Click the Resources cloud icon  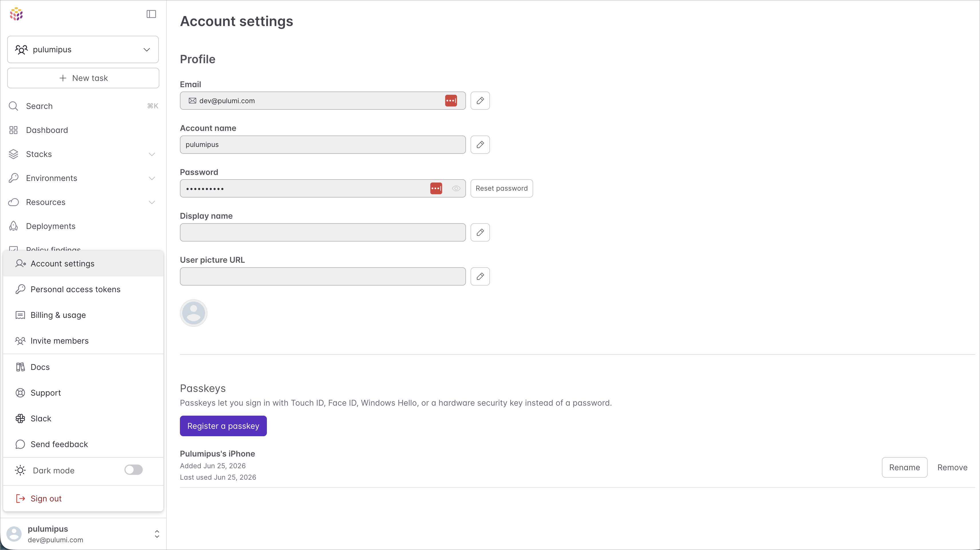[x=13, y=202]
